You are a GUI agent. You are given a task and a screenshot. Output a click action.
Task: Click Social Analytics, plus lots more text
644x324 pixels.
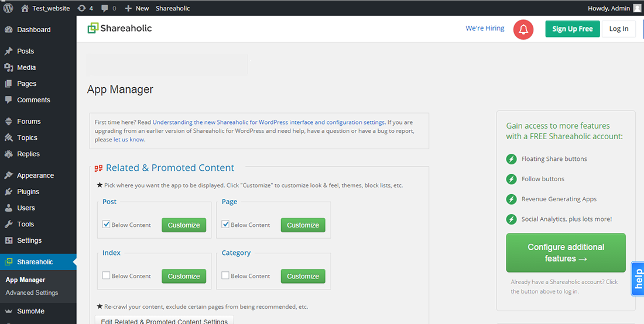566,219
